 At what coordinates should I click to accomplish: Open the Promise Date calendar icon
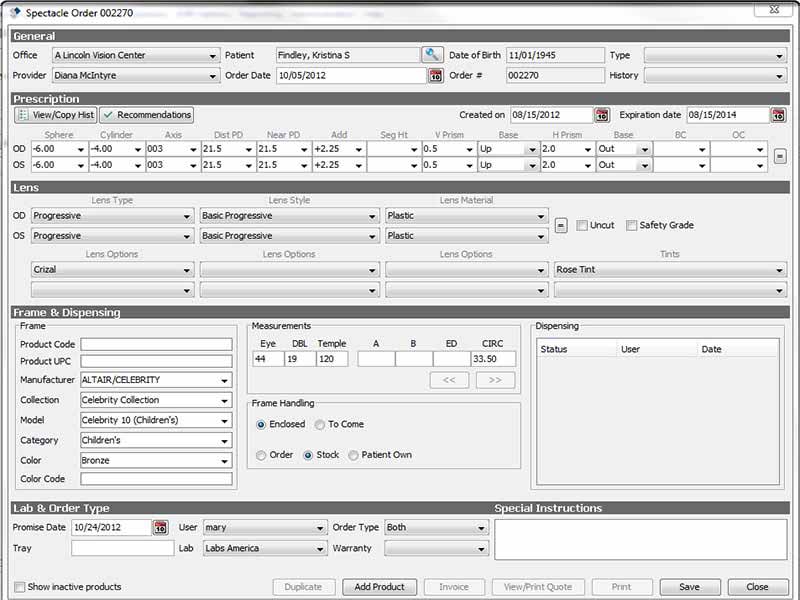tap(160, 527)
